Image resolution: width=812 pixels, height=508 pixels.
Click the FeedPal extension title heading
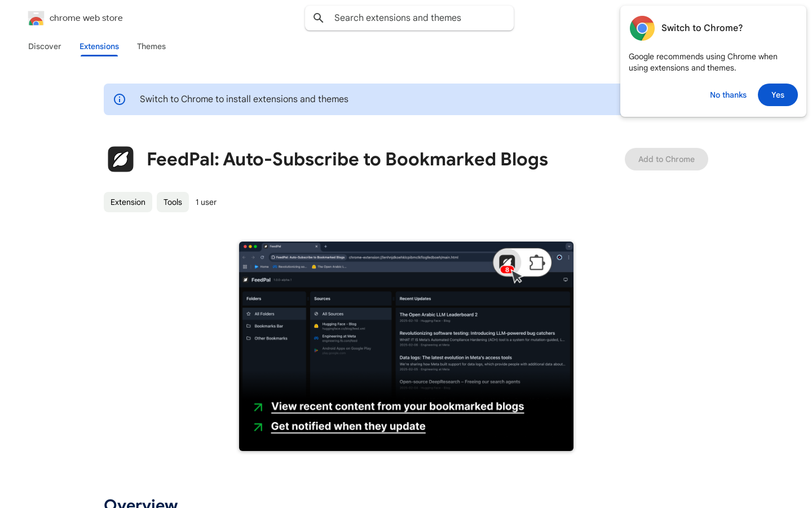click(347, 159)
